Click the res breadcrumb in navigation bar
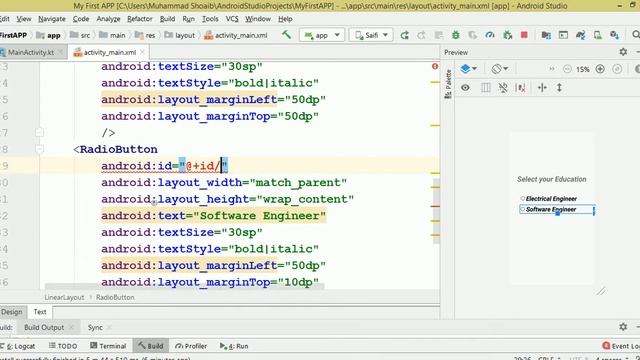640x360 pixels. (x=145, y=35)
